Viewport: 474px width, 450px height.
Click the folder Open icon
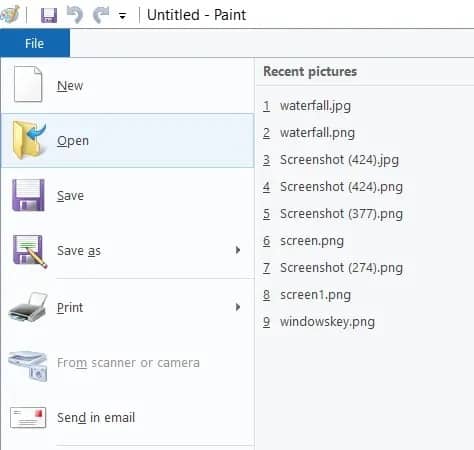click(28, 140)
